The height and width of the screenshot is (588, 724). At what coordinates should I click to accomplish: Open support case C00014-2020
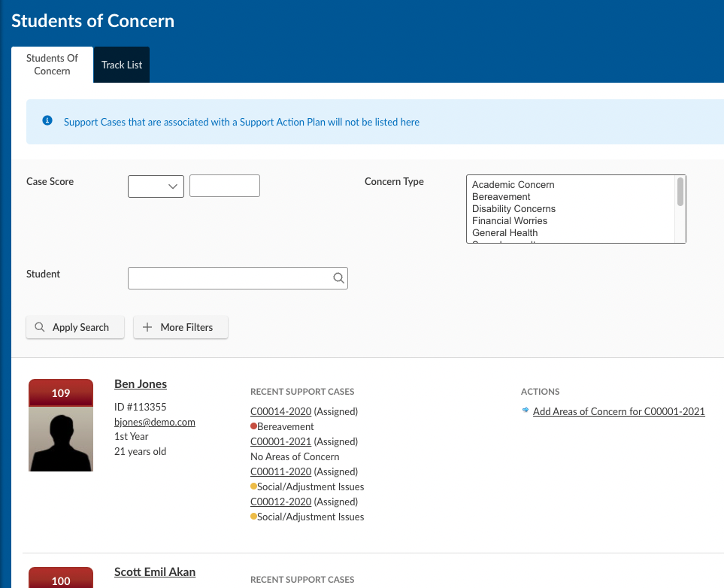[280, 411]
